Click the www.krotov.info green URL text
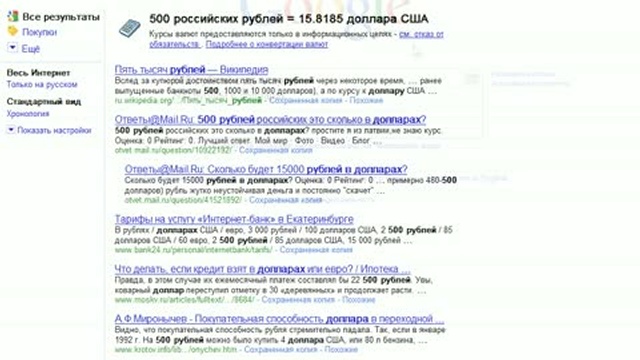This screenshot has width=640, height=360. pyautogui.click(x=176, y=349)
